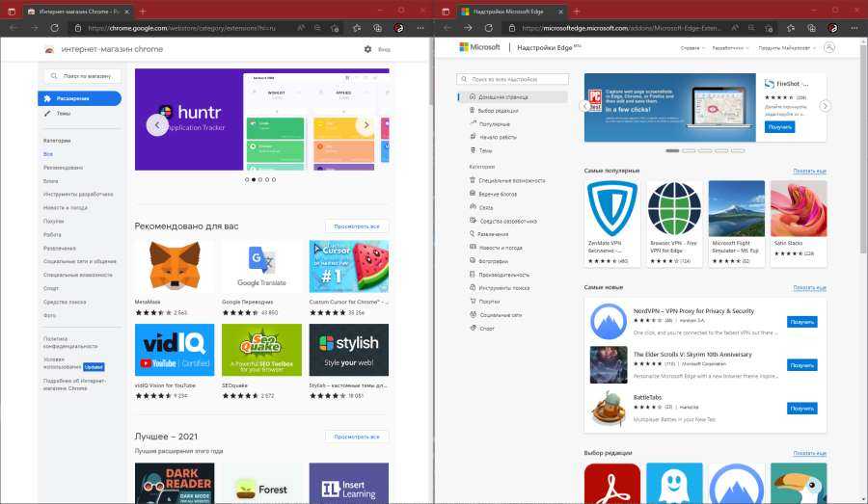Open 'Популярные' in Edge add-ons sidebar
Viewport: 868px width, 504px height.
click(x=494, y=124)
